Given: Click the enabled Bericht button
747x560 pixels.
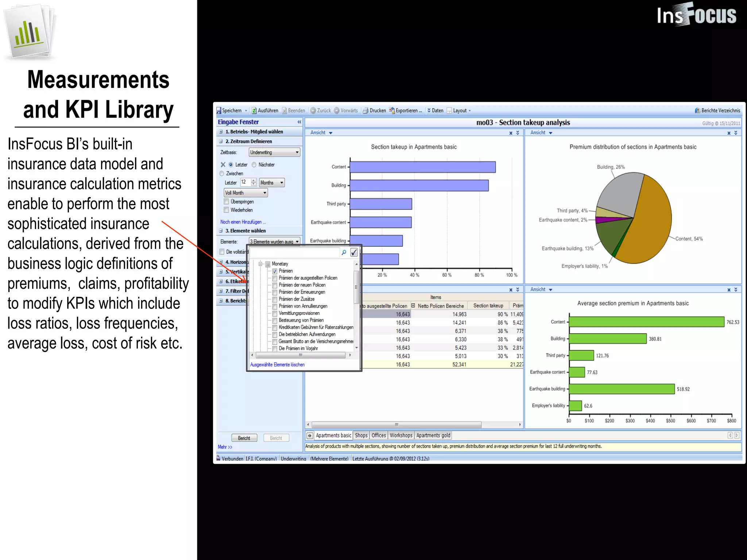Looking at the screenshot, I should (x=244, y=438).
